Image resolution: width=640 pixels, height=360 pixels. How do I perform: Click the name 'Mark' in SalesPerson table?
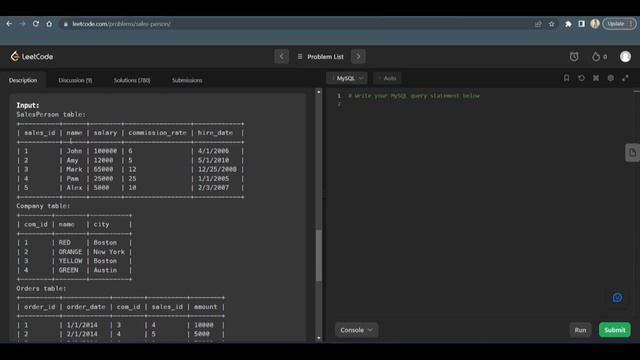[x=74, y=169]
